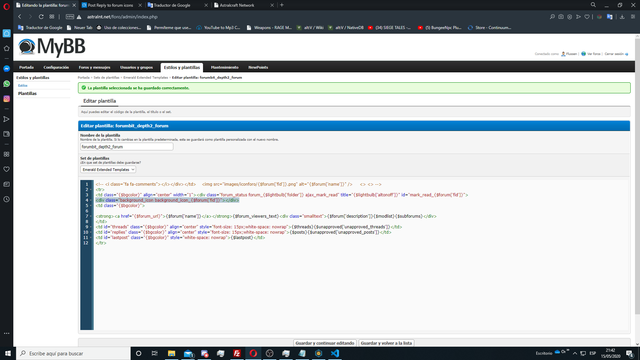Viewport: 640px width, 360px height.
Task: Open Estilos link in the left sidebar
Action: pos(22,85)
